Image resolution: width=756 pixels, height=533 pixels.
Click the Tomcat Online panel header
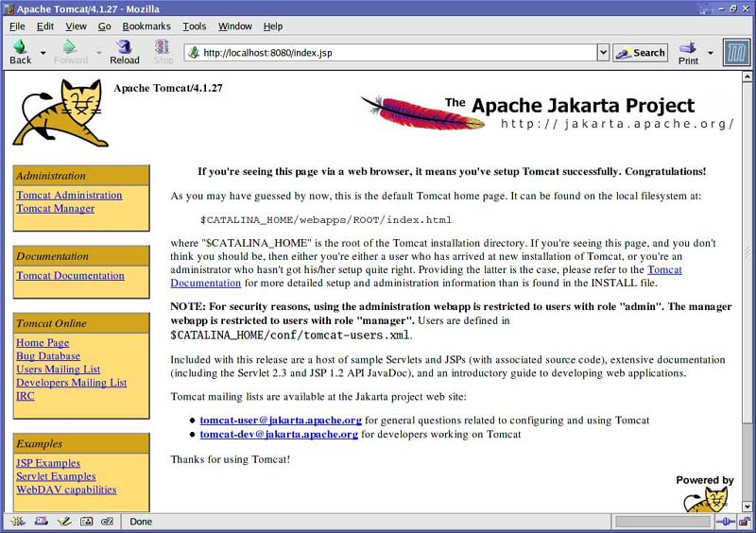coord(81,323)
